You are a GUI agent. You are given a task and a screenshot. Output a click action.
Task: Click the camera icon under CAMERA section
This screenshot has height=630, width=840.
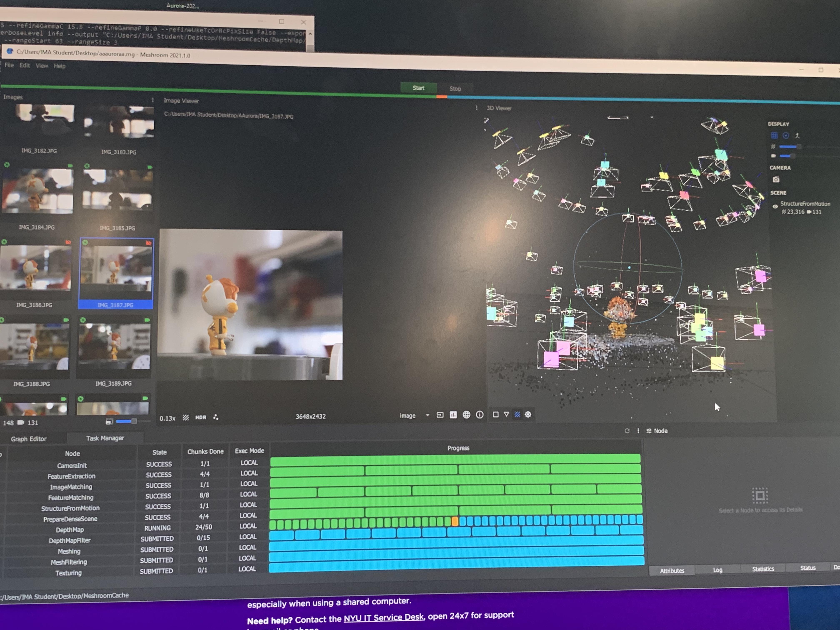click(776, 180)
